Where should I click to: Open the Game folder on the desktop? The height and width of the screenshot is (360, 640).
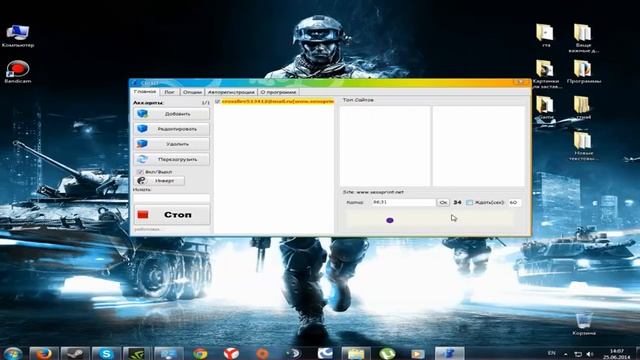(546, 108)
